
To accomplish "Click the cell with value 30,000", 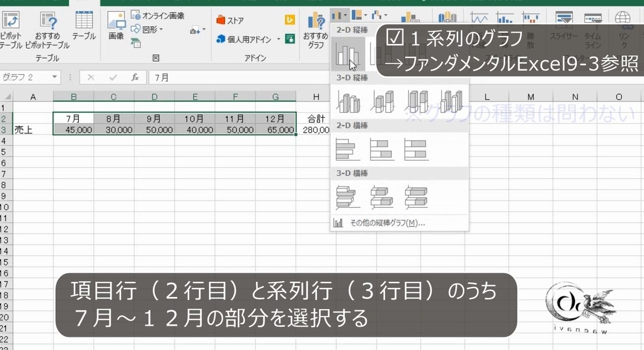I will click(114, 129).
